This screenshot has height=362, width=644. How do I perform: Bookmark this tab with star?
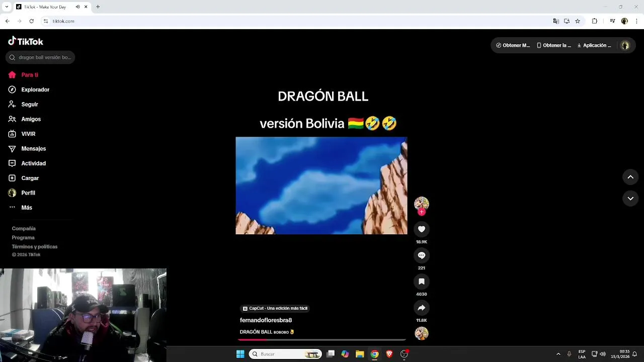(578, 21)
